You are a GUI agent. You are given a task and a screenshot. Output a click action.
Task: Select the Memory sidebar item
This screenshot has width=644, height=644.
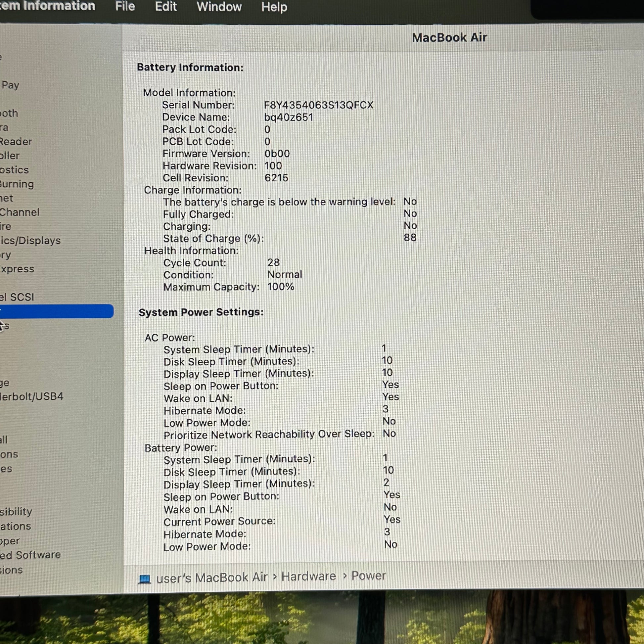pos(5,255)
